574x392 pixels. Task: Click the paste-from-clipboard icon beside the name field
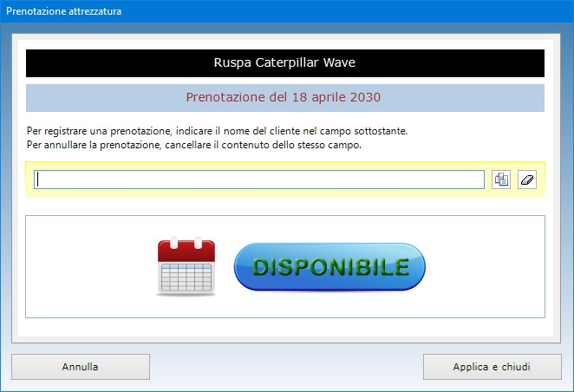pyautogui.click(x=501, y=180)
